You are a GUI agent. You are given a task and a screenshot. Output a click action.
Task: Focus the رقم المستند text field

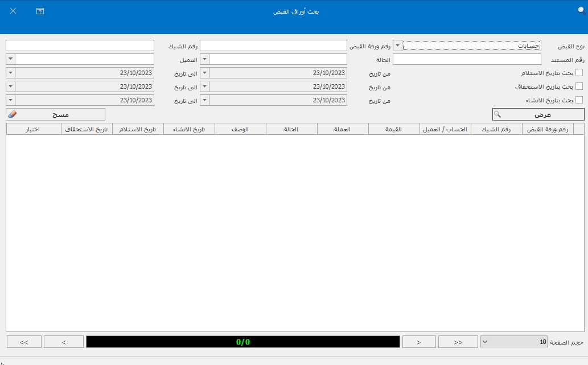467,59
